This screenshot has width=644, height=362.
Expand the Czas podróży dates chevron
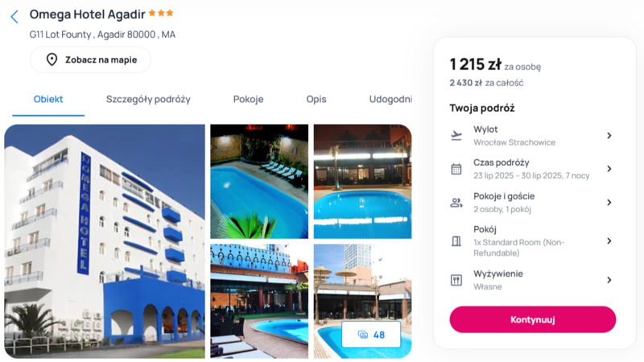pyautogui.click(x=609, y=169)
